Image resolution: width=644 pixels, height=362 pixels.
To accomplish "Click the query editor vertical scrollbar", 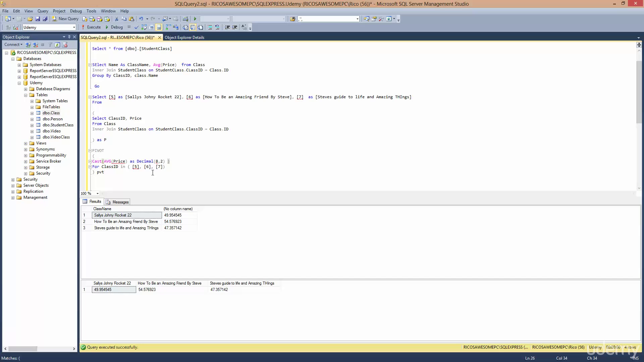I will (x=639, y=92).
